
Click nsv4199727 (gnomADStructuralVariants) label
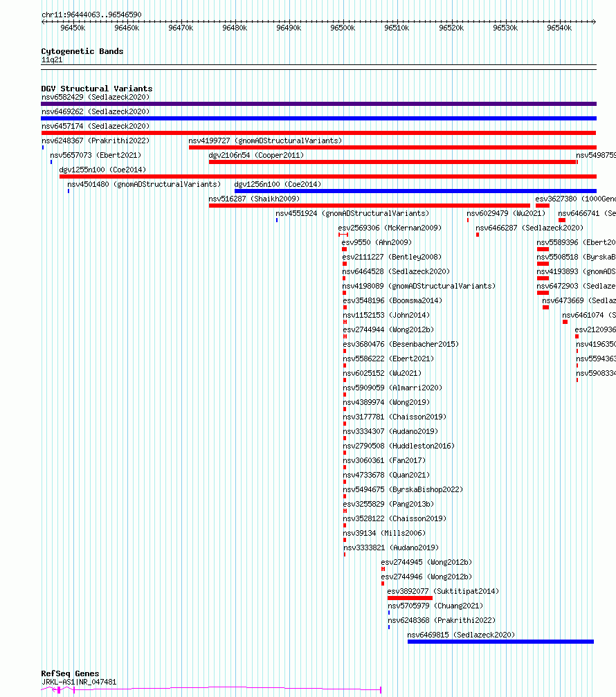coord(265,141)
